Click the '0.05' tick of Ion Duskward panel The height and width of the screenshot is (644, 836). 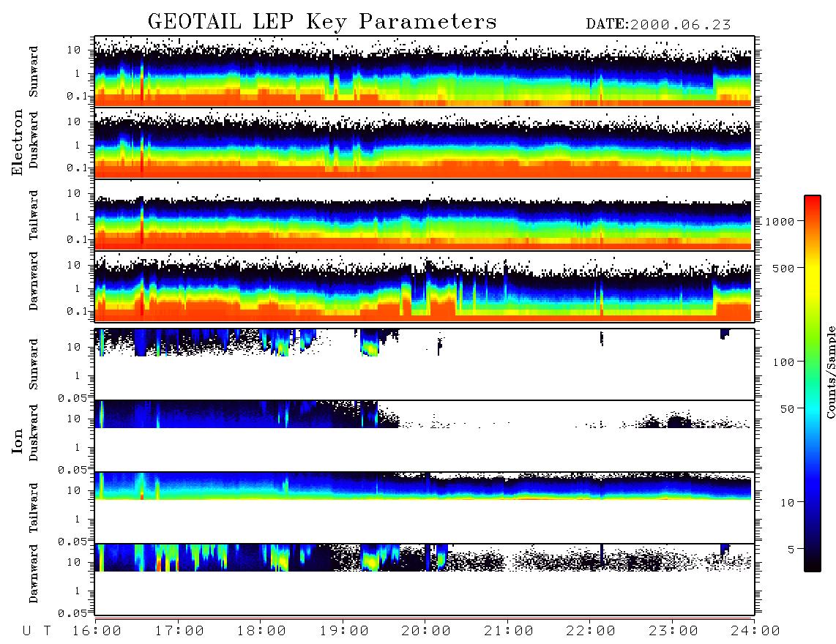click(x=72, y=470)
